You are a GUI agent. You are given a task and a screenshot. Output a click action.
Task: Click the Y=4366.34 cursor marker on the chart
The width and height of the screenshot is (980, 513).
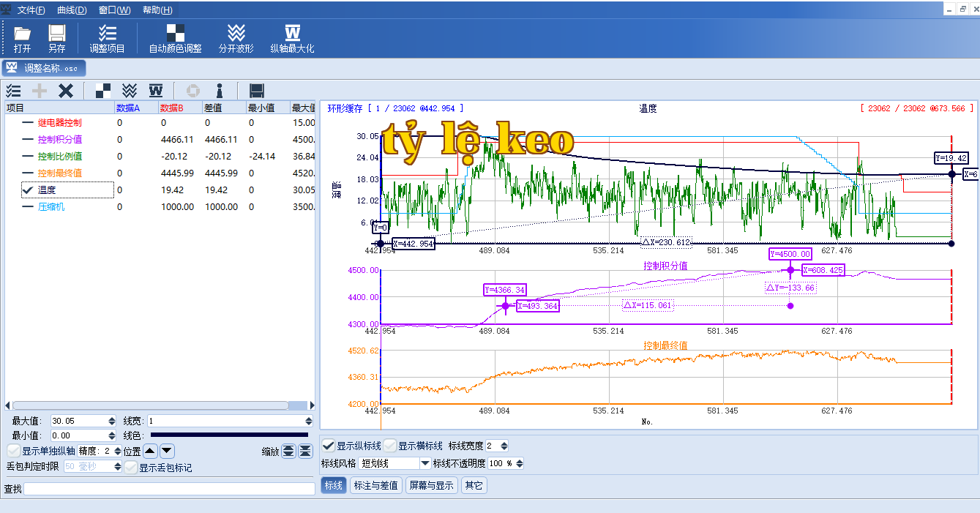coord(505,290)
